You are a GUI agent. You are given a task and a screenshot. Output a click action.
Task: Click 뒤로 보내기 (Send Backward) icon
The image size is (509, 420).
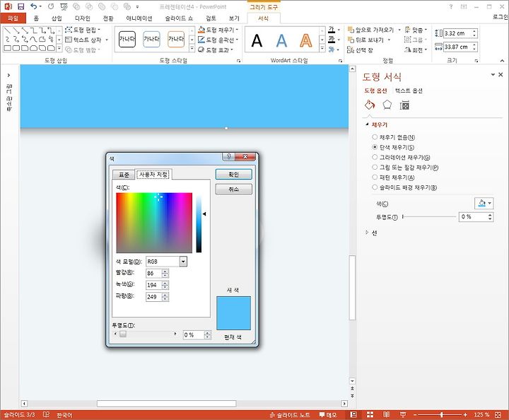click(351, 40)
